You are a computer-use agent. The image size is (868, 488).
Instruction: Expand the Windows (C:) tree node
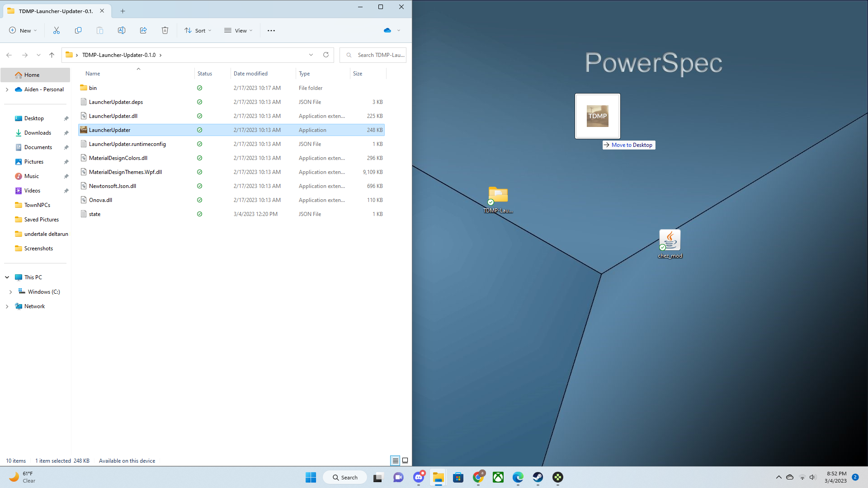(x=11, y=292)
